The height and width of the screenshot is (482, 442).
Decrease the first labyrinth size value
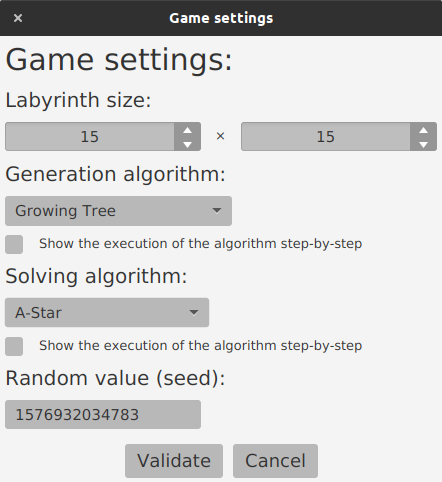tap(187, 144)
